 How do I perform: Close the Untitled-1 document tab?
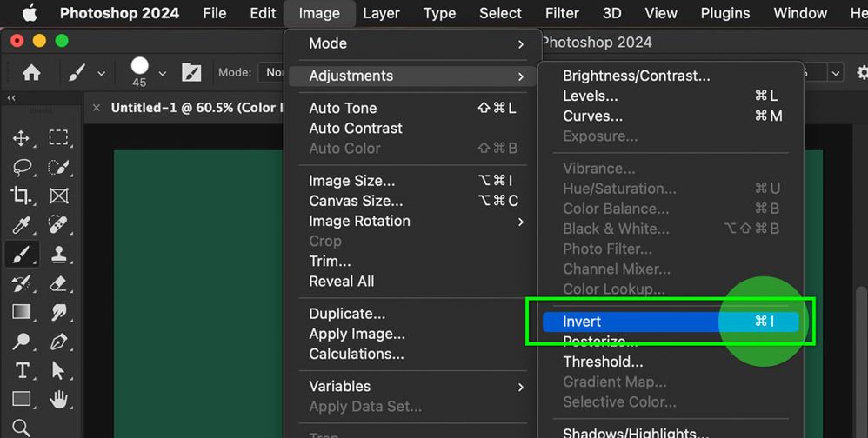[97, 107]
